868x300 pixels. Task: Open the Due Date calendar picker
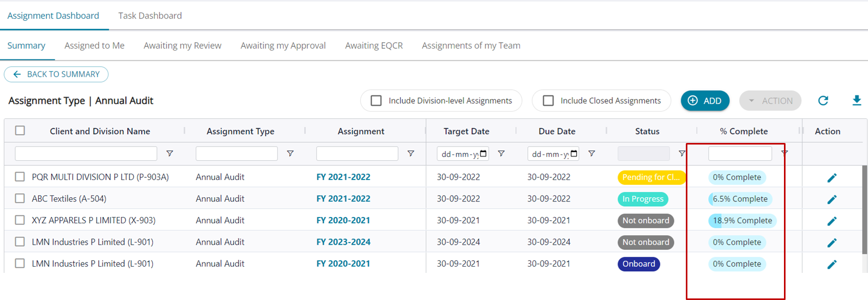574,154
